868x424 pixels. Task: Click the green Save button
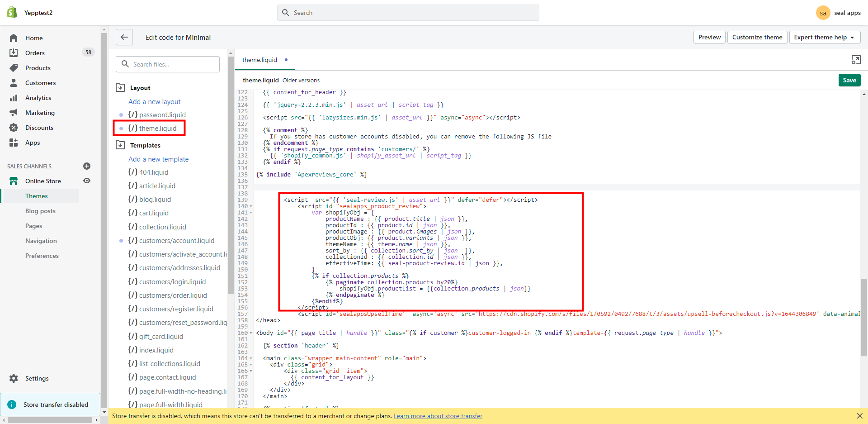849,80
